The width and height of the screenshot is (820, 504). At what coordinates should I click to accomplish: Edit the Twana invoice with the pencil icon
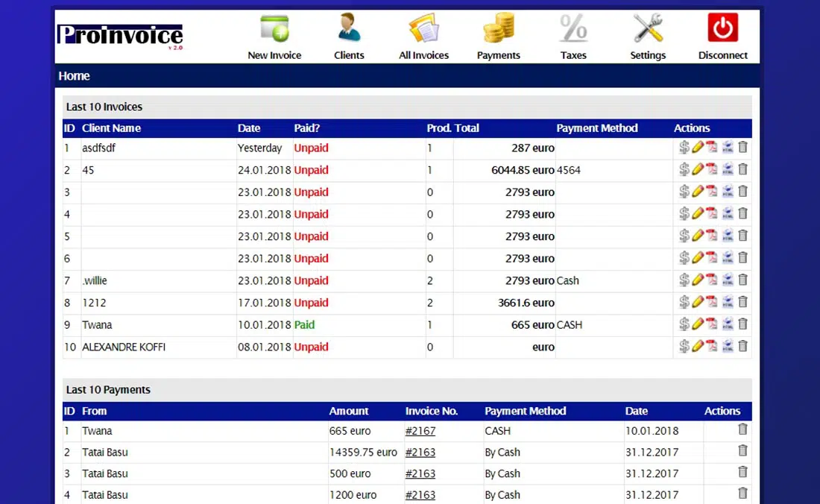coord(698,324)
